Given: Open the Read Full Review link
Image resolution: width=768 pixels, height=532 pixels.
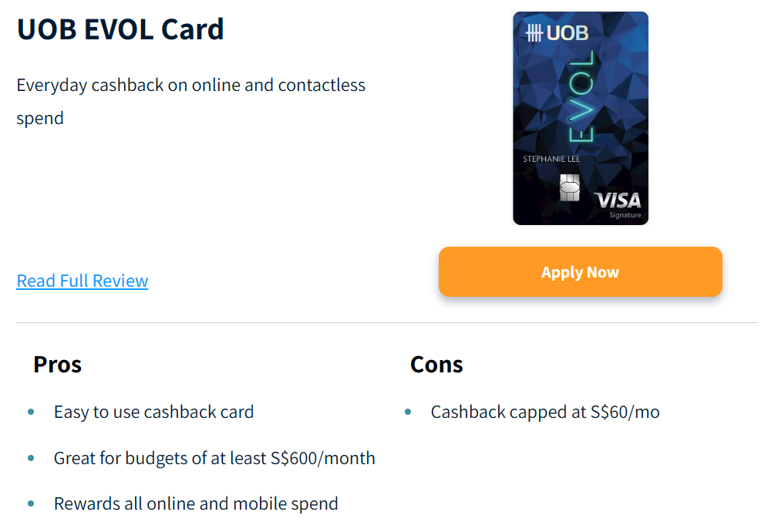Looking at the screenshot, I should (x=83, y=281).
